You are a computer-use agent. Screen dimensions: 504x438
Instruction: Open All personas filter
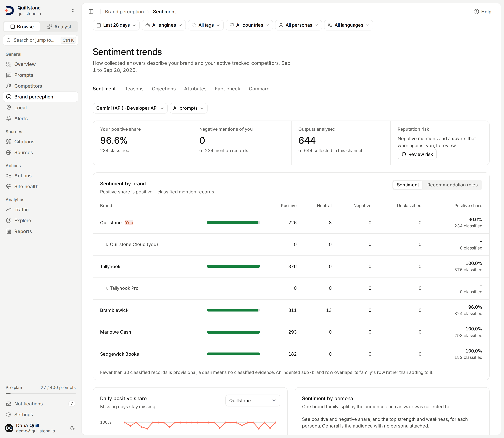click(x=298, y=25)
